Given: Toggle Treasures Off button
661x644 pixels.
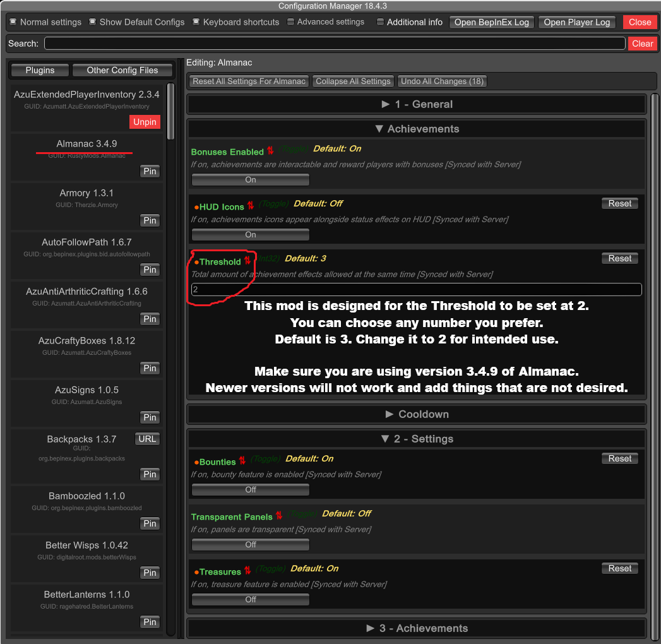Looking at the screenshot, I should (x=251, y=599).
